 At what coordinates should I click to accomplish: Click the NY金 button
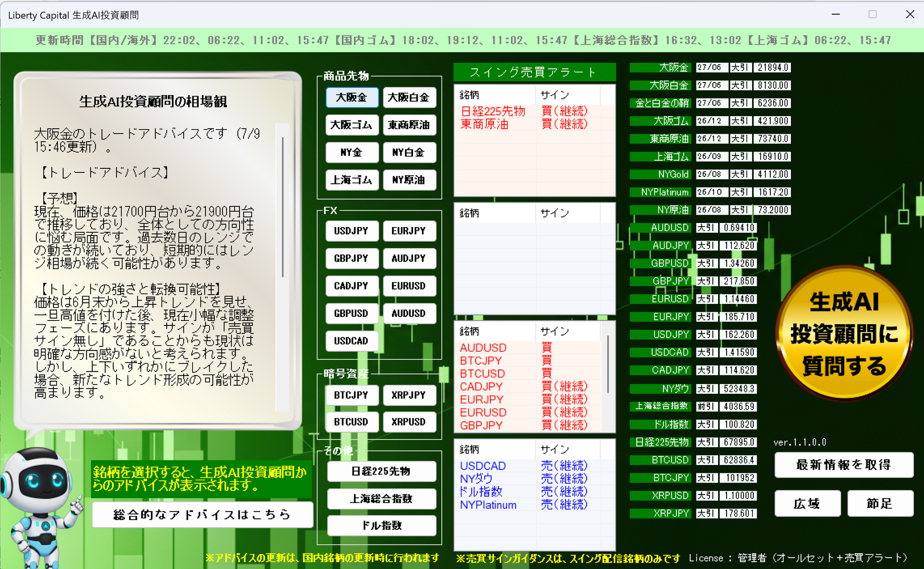click(352, 152)
